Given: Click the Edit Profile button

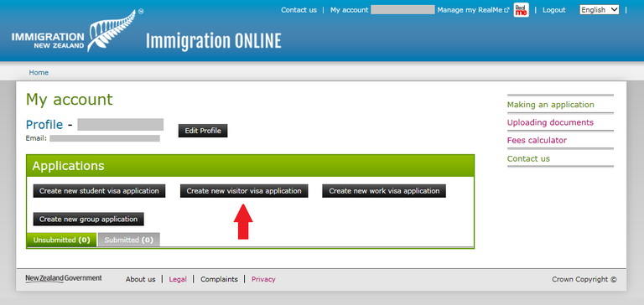Looking at the screenshot, I should tap(203, 131).
